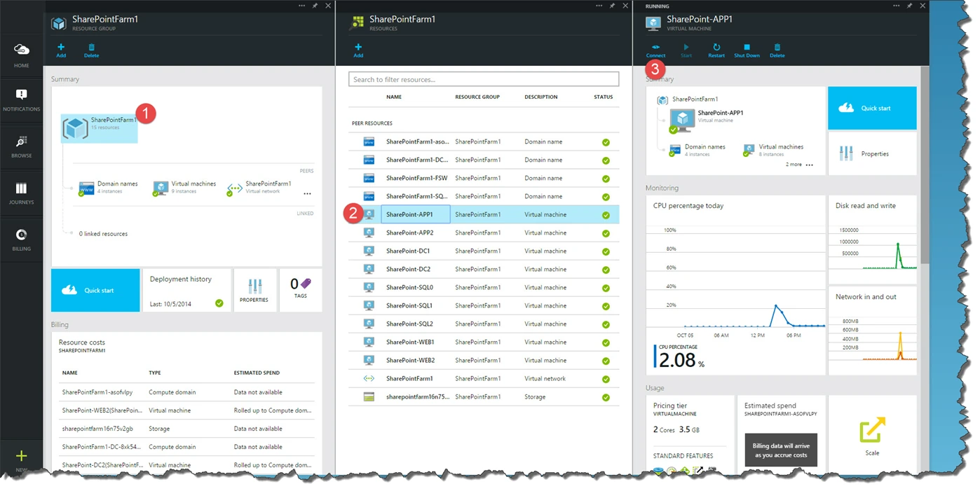The width and height of the screenshot is (980, 491).
Task: Open Domain names 4 instances in the VM summary
Action: click(x=697, y=150)
